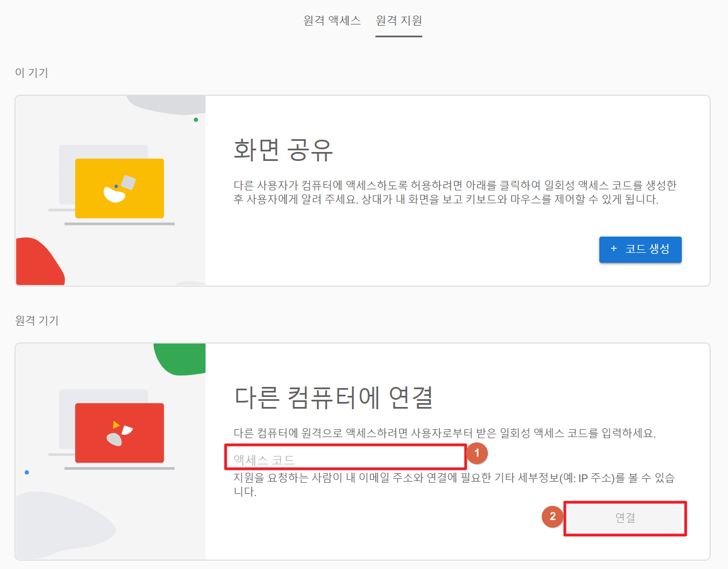
Task: Click the orange annotation badge numbered 2
Action: [x=552, y=517]
